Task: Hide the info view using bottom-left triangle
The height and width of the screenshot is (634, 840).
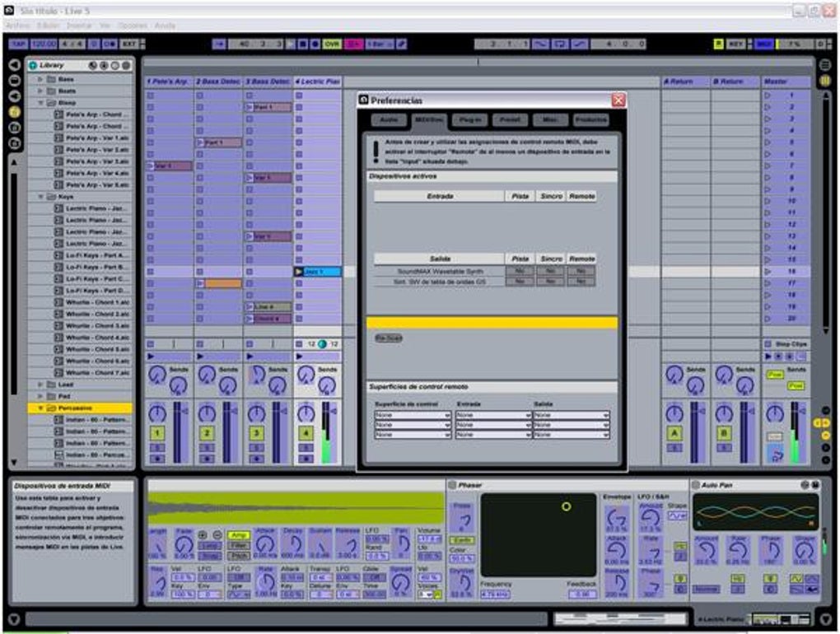Action: 15,619
